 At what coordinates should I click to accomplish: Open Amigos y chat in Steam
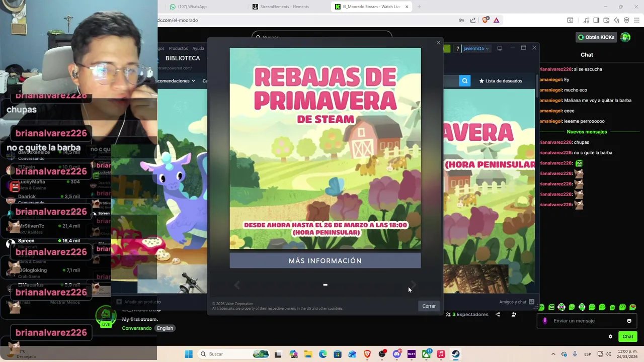pyautogui.click(x=516, y=302)
